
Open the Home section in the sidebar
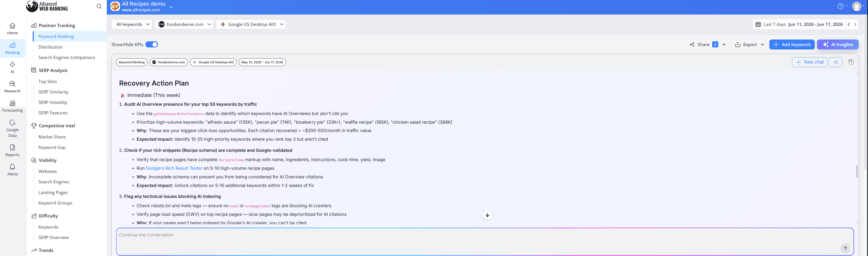pyautogui.click(x=12, y=29)
